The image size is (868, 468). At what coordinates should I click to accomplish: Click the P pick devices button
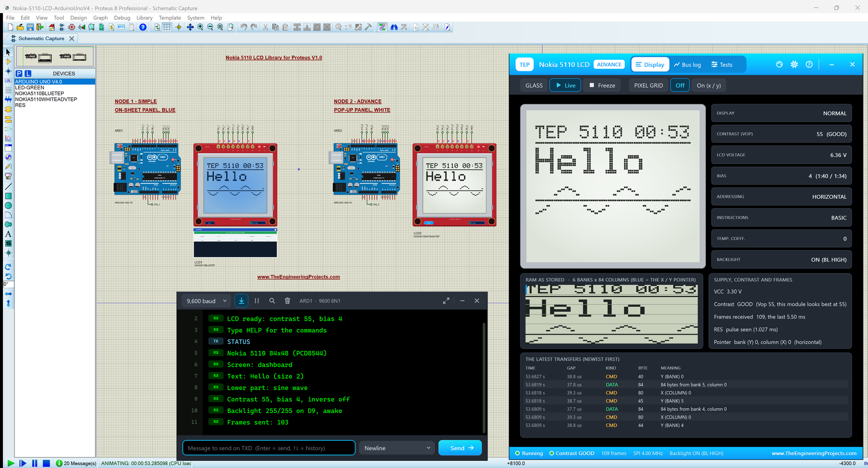19,73
